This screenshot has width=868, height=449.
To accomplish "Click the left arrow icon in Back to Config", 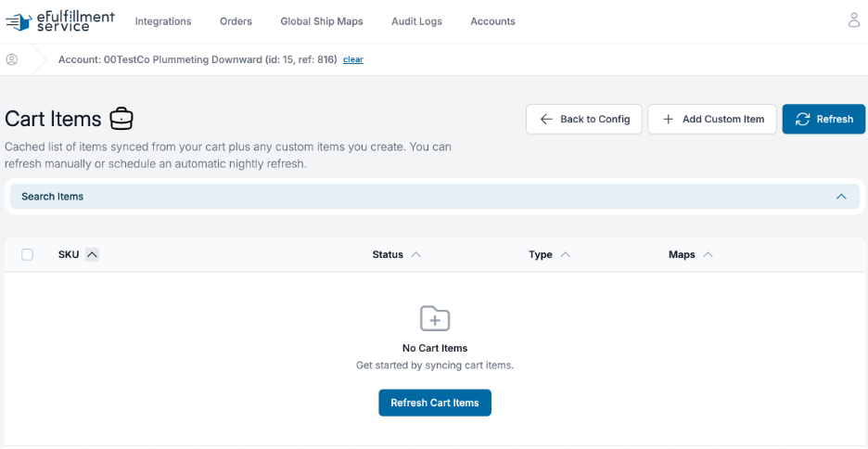I will coord(546,119).
